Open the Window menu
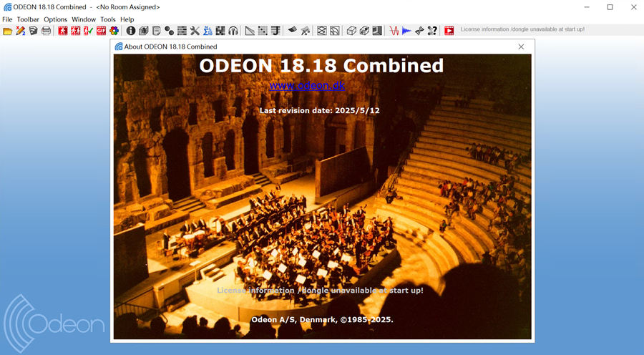This screenshot has width=644, height=355. [x=84, y=19]
